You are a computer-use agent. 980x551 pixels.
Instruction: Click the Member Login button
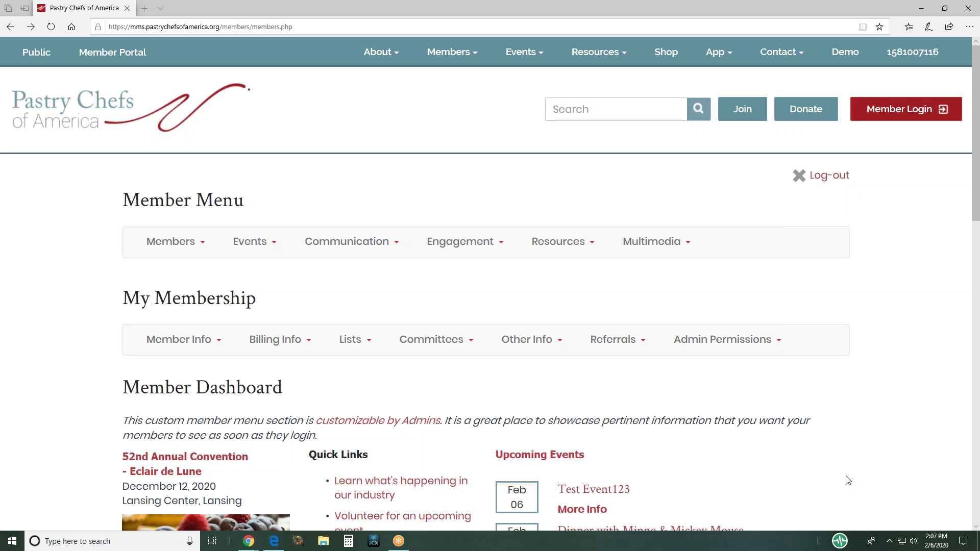(x=906, y=109)
